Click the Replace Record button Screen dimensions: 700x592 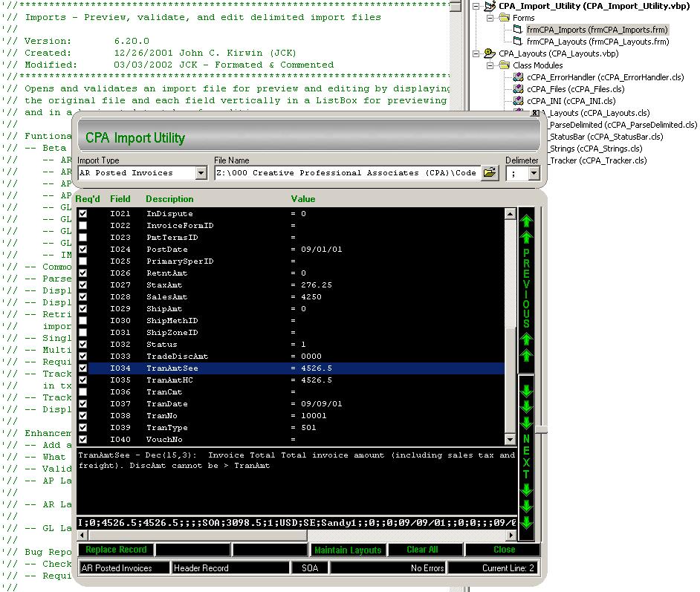[115, 550]
